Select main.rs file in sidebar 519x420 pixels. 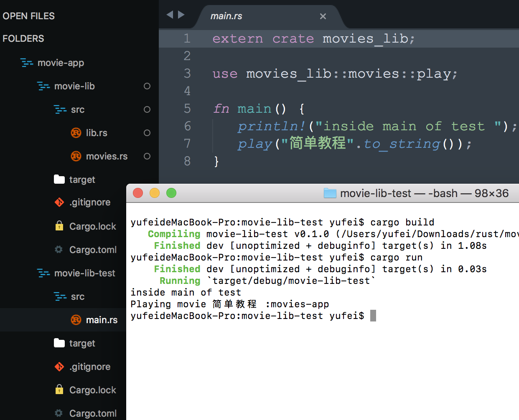click(x=102, y=320)
